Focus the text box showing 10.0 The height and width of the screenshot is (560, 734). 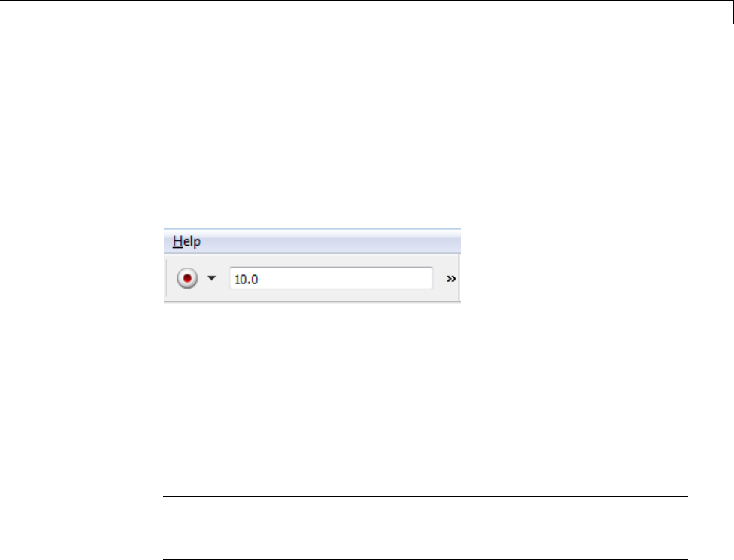331,278
